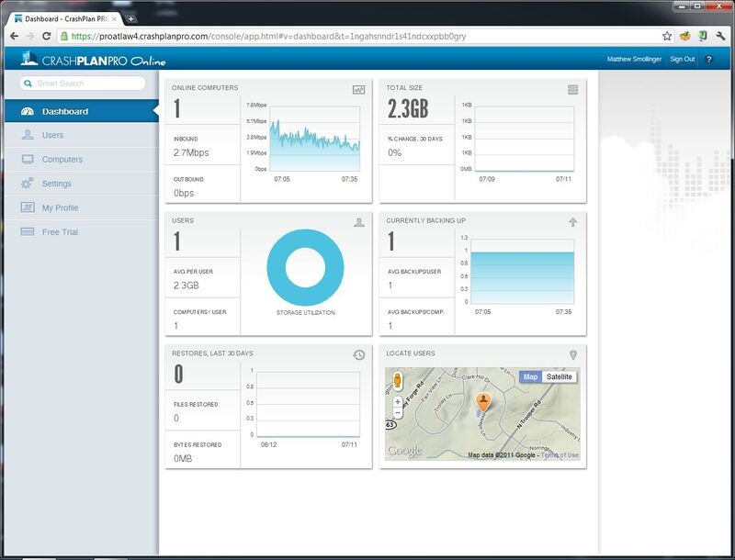Click the Sign Out link

(682, 59)
